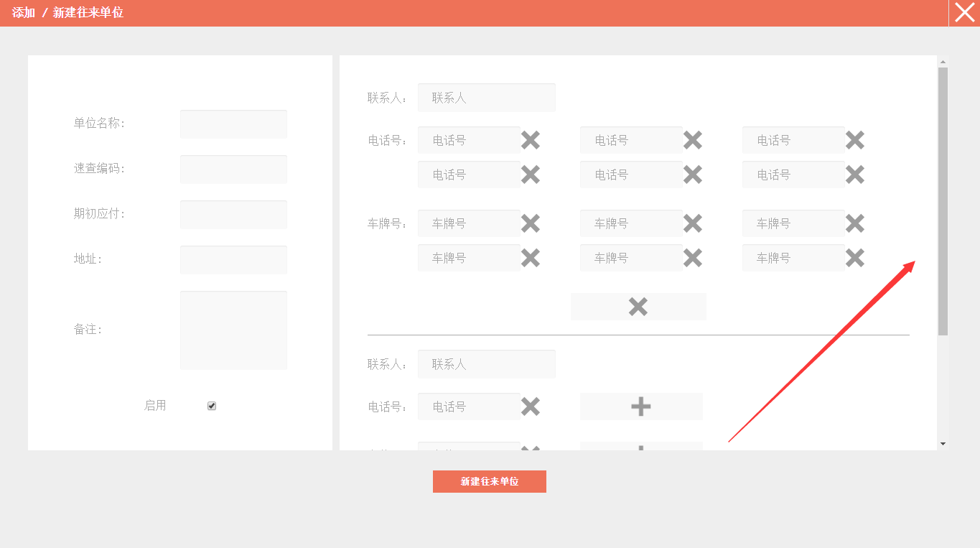Viewport: 980px width, 548px height.
Task: Add another phone number to second contact
Action: click(x=640, y=407)
